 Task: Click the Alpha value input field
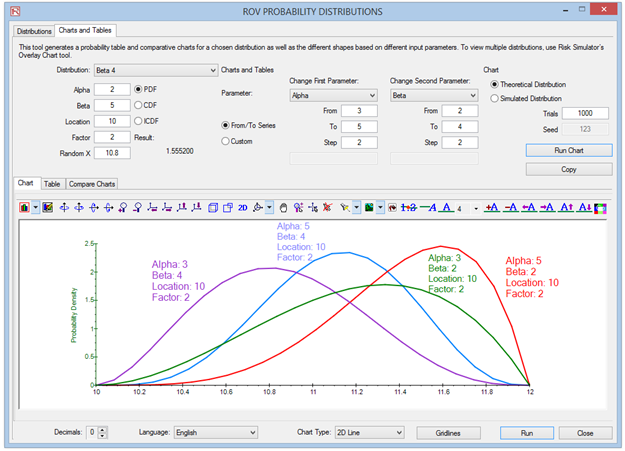tap(112, 89)
